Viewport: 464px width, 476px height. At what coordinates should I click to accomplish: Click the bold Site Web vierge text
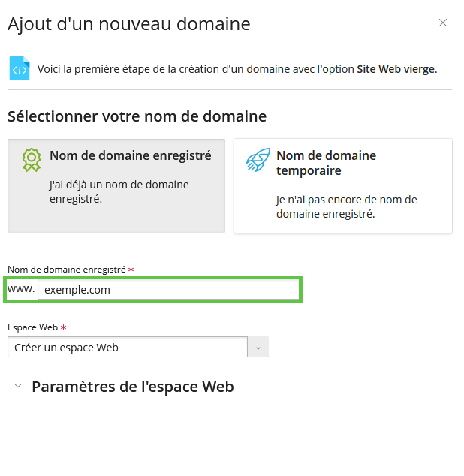pos(396,69)
